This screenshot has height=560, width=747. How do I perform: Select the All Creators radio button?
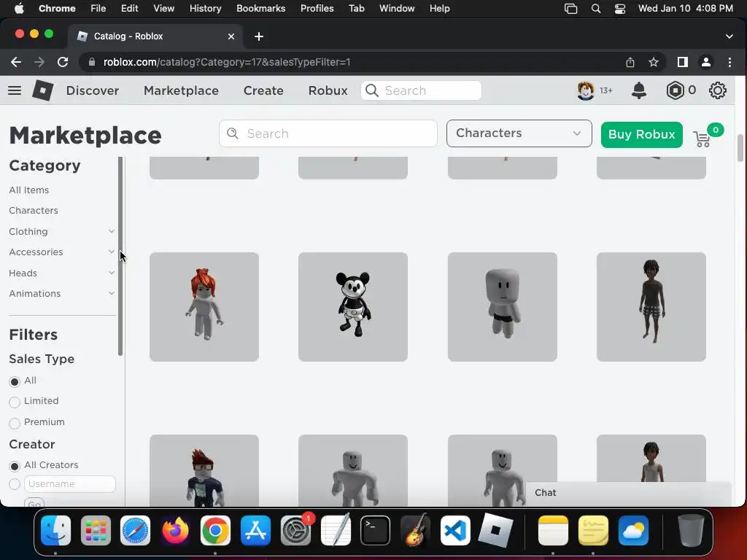(15, 466)
